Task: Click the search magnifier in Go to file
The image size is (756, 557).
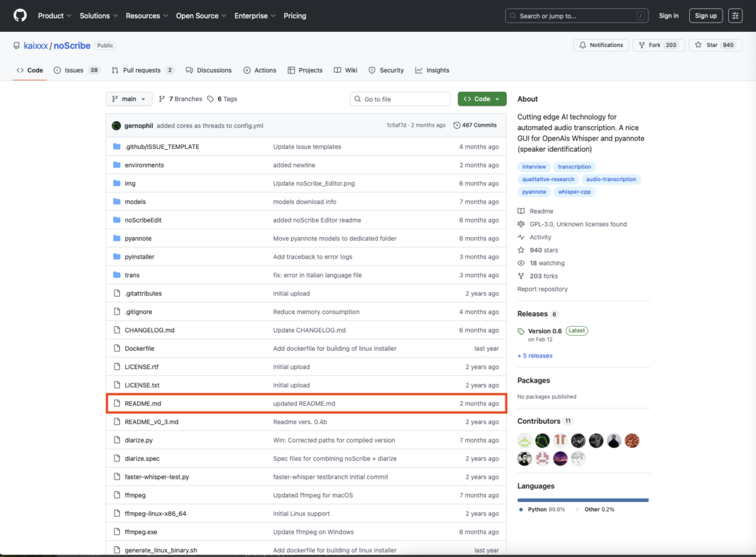Action: [358, 99]
